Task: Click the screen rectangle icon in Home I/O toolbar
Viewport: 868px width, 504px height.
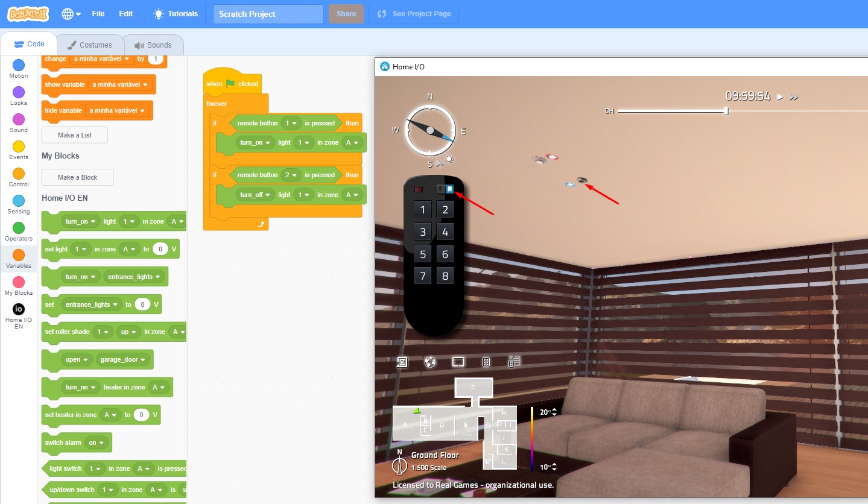Action: click(458, 362)
